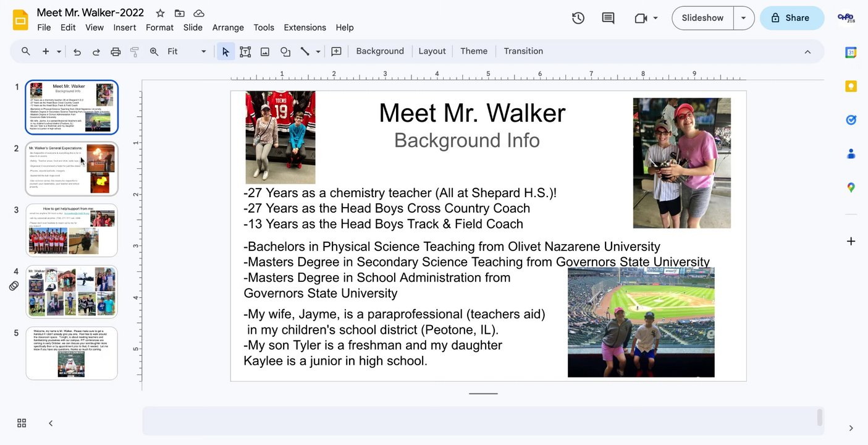
Task: Open the Tools menu
Action: pyautogui.click(x=264, y=27)
